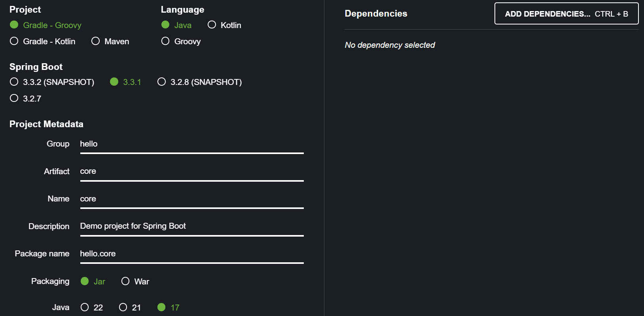Pick Java language radio button
This screenshot has width=644, height=316.
(x=165, y=25)
